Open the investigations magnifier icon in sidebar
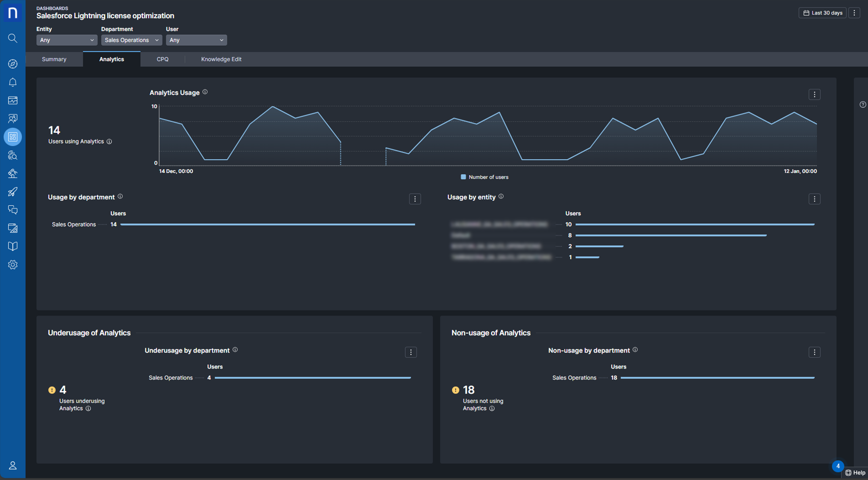The image size is (868, 480). tap(13, 155)
